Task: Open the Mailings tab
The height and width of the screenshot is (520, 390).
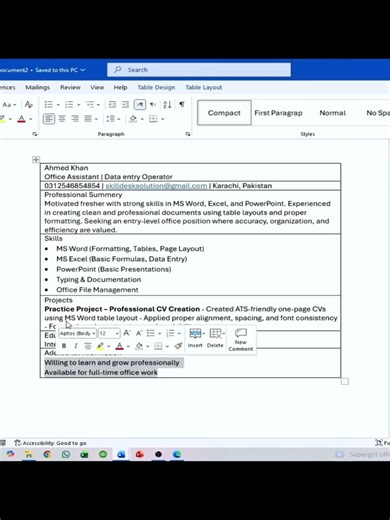Action: pyautogui.click(x=37, y=87)
